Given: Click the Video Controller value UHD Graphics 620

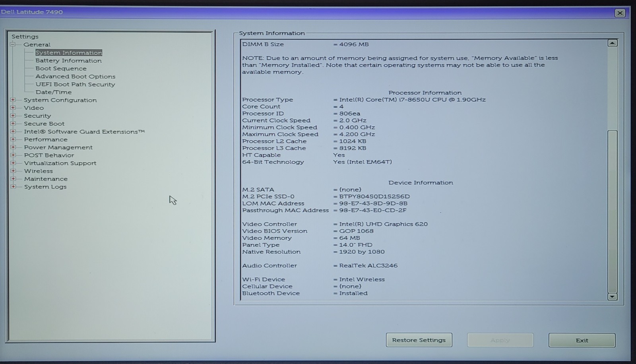Looking at the screenshot, I should (383, 224).
